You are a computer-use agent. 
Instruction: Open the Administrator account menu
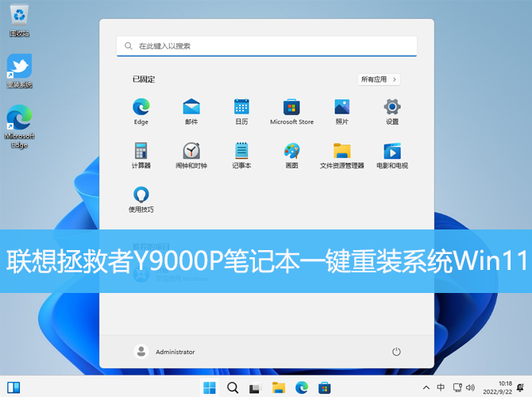[165, 351]
